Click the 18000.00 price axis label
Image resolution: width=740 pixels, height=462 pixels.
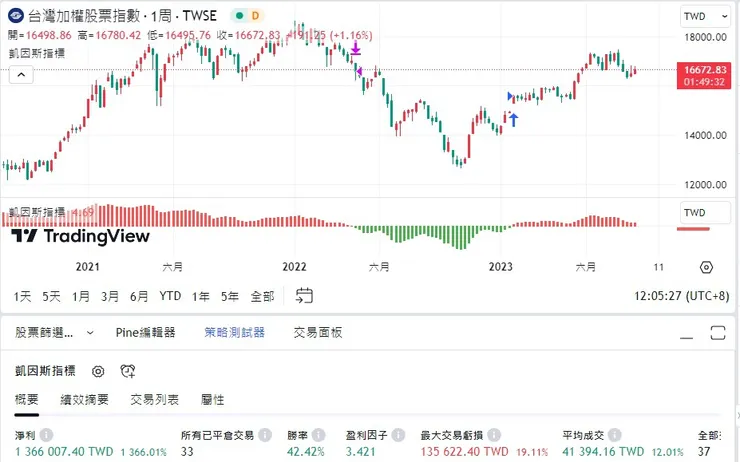[706, 37]
